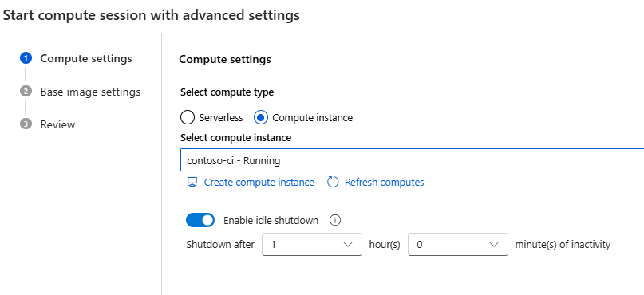644x295 pixels.
Task: Click the monitor icon beside Create compute instance
Action: [192, 182]
